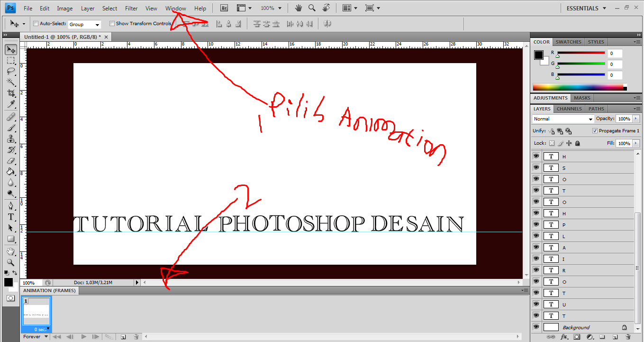Create new adjustment layer icon
The image size is (644, 342).
[x=590, y=337]
